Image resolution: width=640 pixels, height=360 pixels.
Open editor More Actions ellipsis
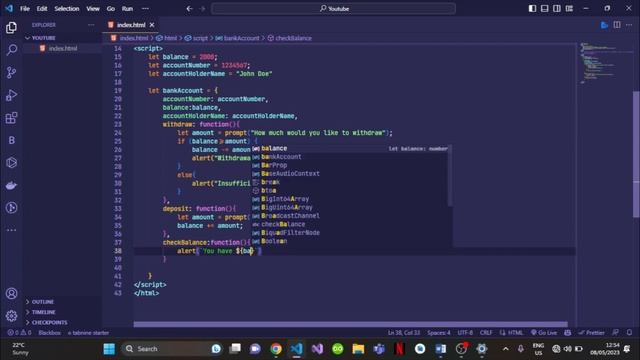pos(629,25)
